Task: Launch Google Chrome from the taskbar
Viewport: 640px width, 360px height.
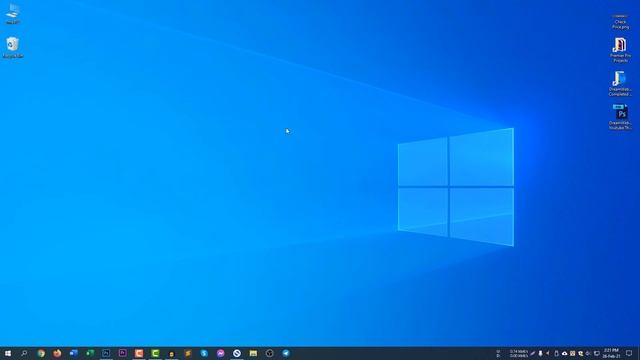Action: coord(41,353)
